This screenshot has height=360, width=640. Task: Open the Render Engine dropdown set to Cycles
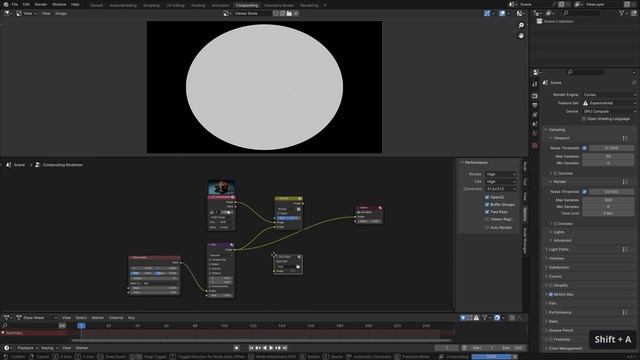[x=609, y=95]
